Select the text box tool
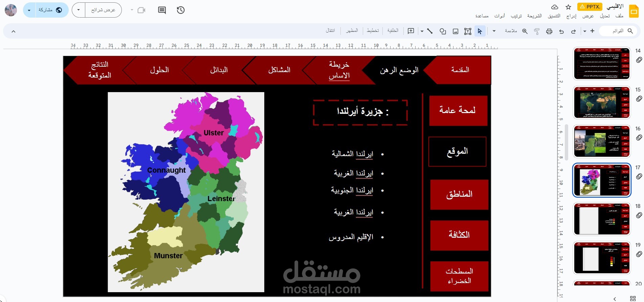The width and height of the screenshot is (644, 302). click(x=468, y=31)
